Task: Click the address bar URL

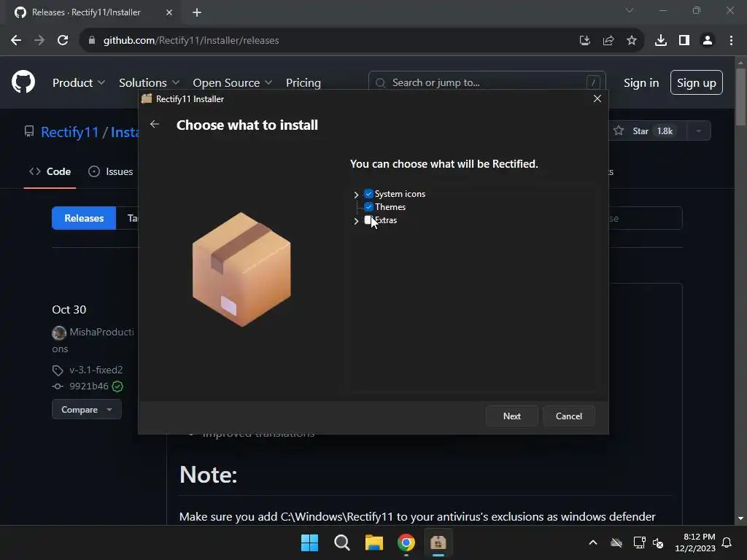Action: [x=191, y=41]
